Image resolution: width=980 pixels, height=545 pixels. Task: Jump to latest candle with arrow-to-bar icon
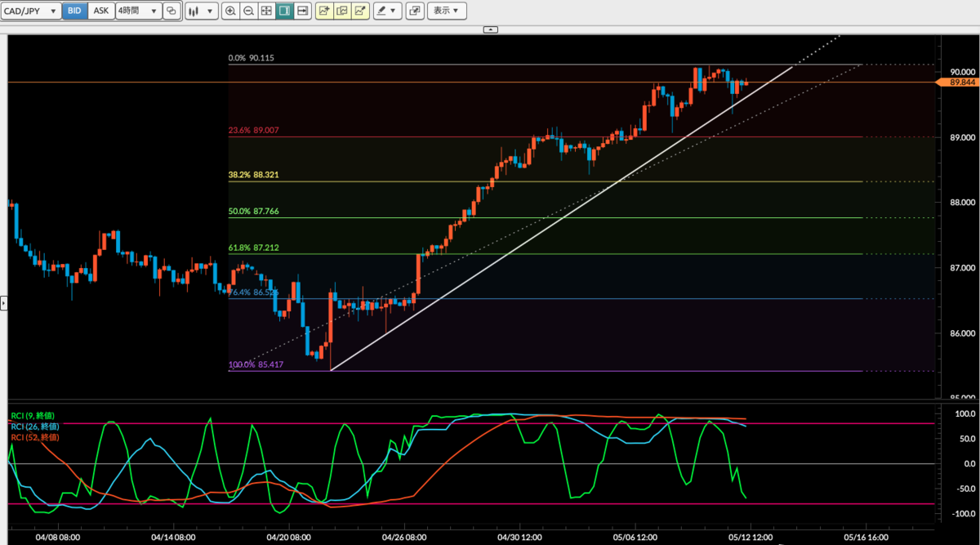[302, 11]
